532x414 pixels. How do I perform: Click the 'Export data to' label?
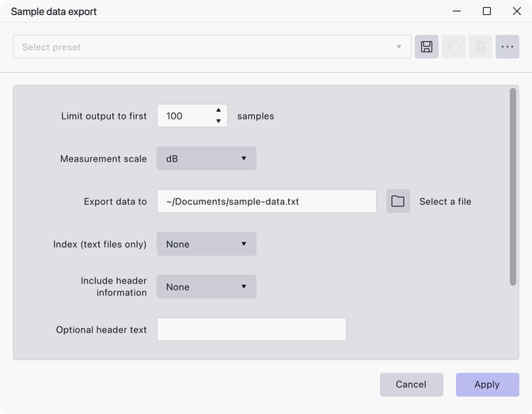[x=116, y=202]
